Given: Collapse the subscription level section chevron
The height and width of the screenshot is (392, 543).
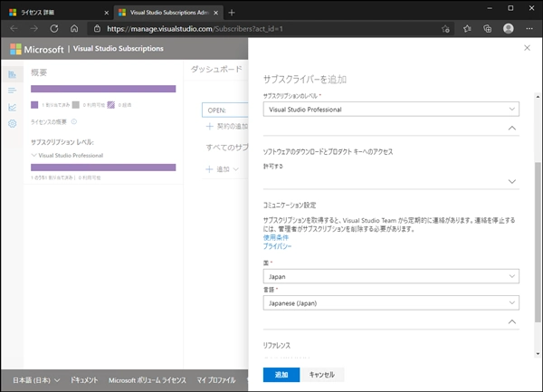Looking at the screenshot, I should [512, 128].
